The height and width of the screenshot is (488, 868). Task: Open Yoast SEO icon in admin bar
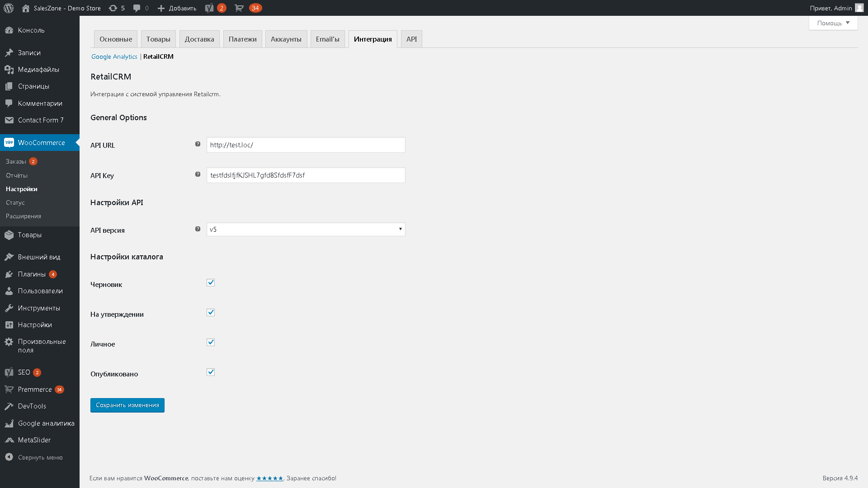(x=209, y=8)
